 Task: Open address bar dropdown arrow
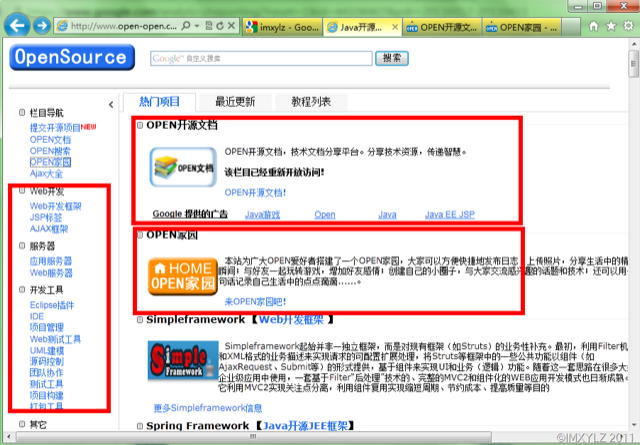tap(197, 26)
